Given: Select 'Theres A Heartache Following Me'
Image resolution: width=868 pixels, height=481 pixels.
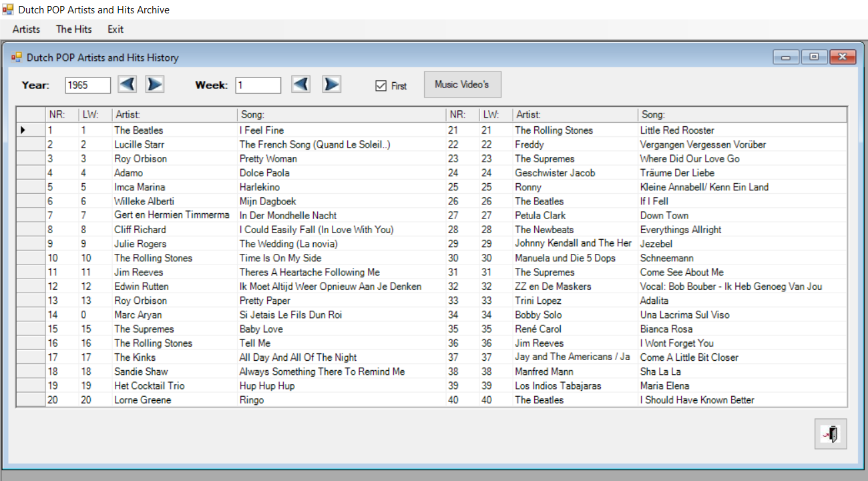Looking at the screenshot, I should (341, 272).
